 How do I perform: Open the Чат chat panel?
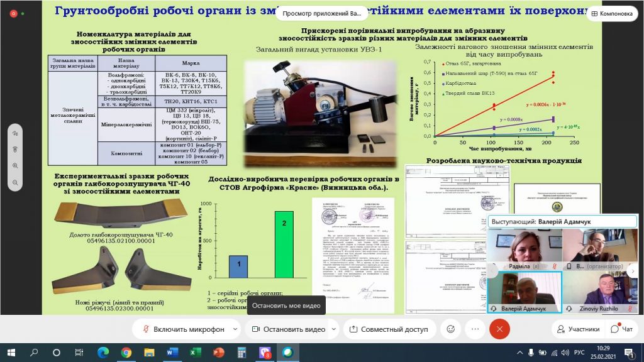click(622, 329)
